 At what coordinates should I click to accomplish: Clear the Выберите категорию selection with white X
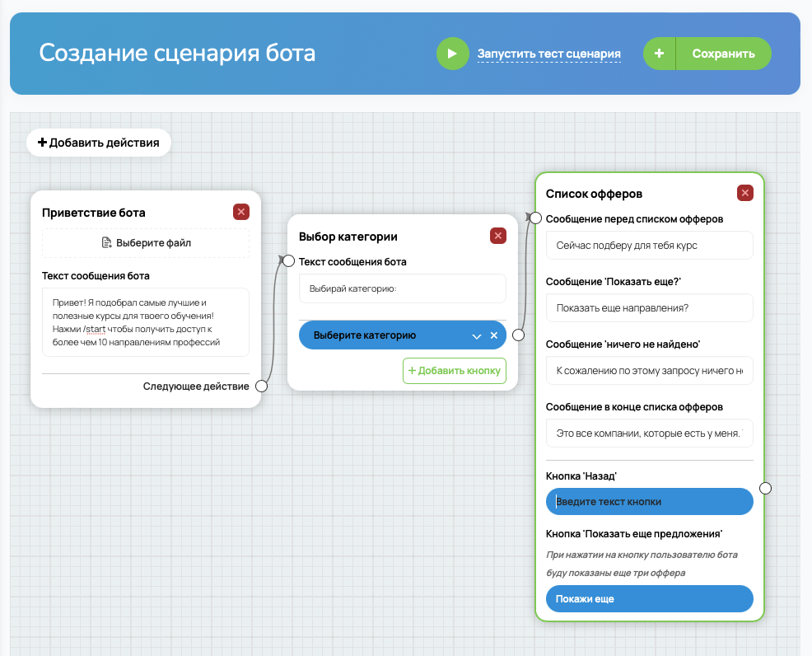click(494, 335)
